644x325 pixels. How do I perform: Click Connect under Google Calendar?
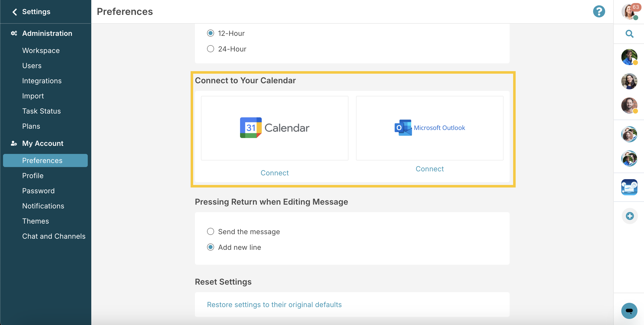click(275, 173)
